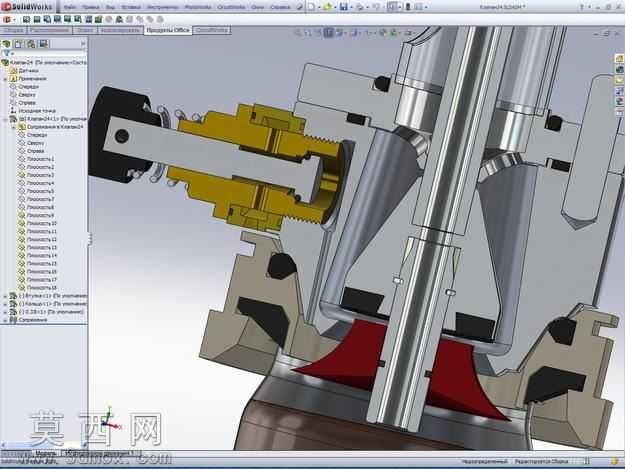Viewport: 625px width, 469px height.
Task: Click the Edit Appearance color icon in heads-up toolbar
Action: (383, 33)
